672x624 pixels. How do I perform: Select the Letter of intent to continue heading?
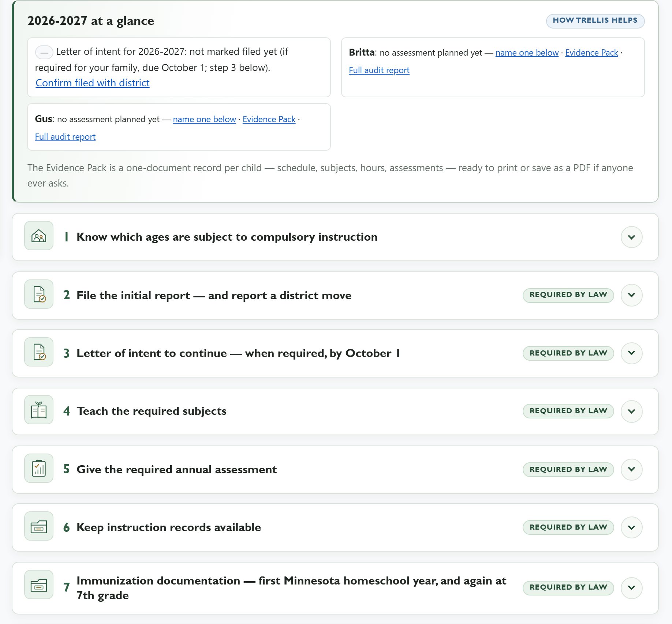(238, 353)
